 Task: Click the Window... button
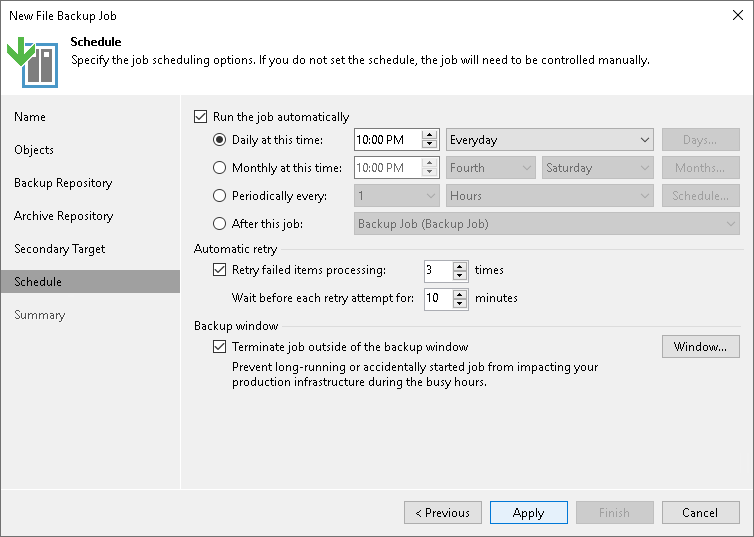(700, 347)
